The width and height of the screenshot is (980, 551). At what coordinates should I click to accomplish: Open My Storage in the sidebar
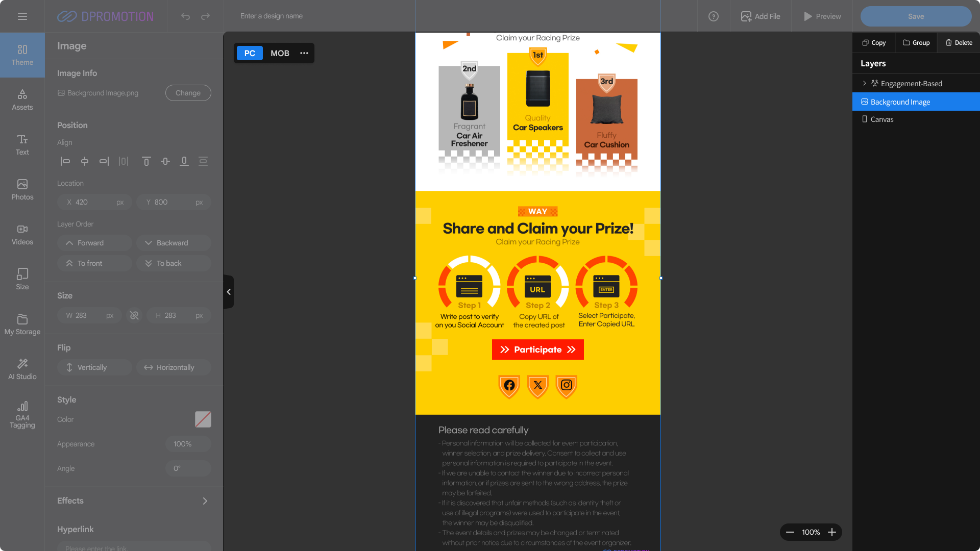(22, 324)
